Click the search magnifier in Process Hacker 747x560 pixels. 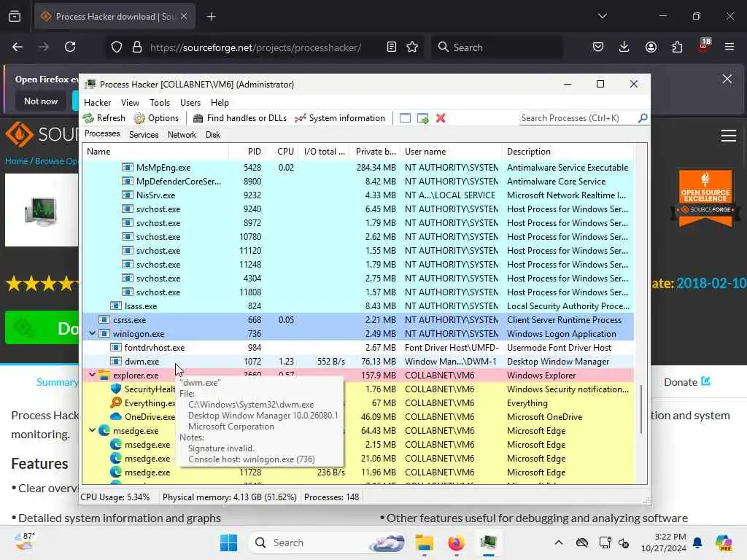coord(643,117)
